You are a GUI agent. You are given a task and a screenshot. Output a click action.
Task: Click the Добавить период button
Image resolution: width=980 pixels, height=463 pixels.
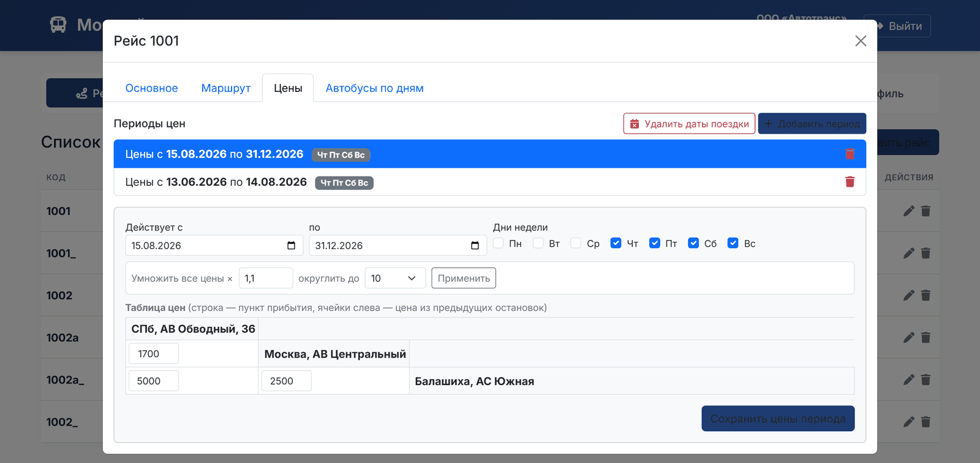coord(812,124)
